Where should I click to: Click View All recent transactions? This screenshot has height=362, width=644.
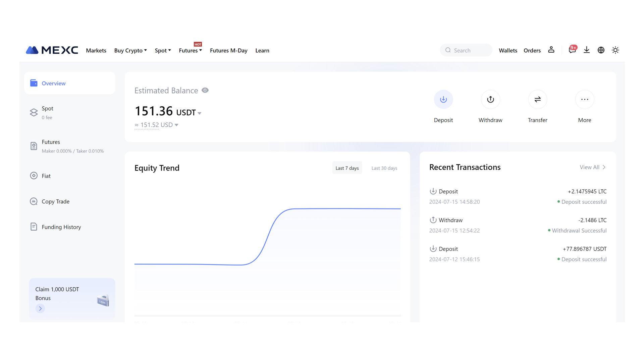pos(592,167)
